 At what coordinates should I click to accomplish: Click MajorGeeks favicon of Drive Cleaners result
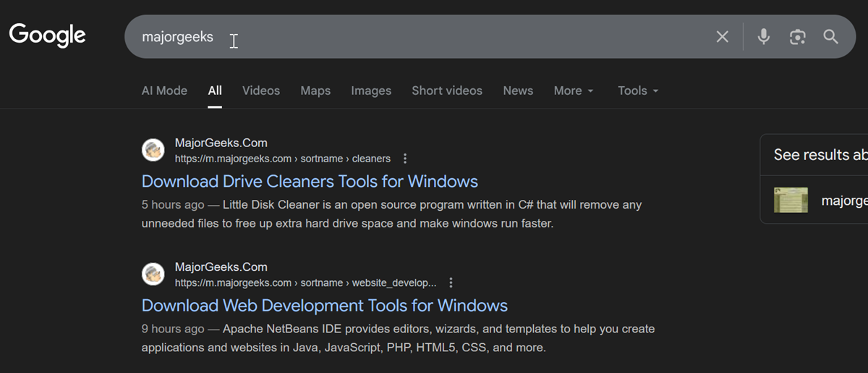pos(153,151)
